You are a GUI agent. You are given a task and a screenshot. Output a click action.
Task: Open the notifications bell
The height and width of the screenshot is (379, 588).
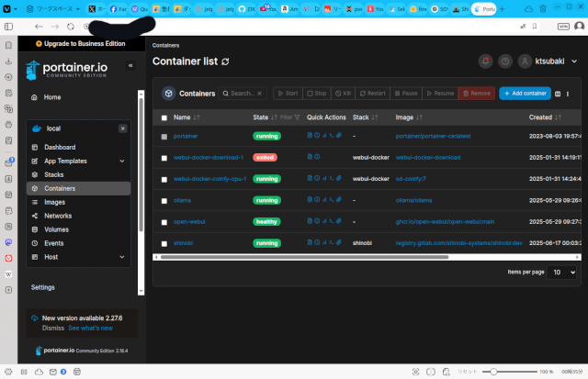[486, 61]
